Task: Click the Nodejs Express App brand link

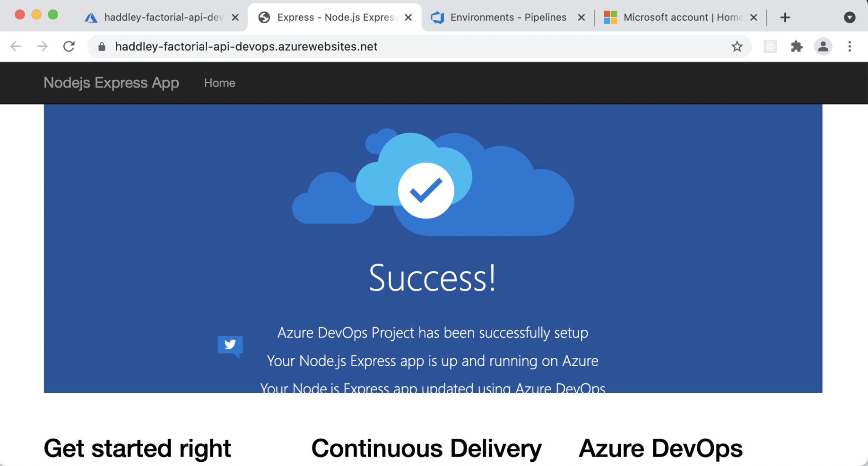Action: click(111, 83)
